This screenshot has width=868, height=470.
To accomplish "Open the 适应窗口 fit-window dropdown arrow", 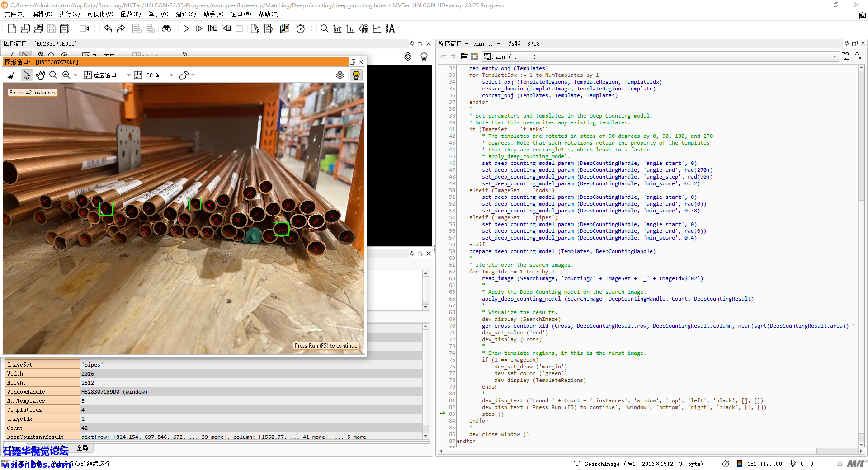I will 128,75.
